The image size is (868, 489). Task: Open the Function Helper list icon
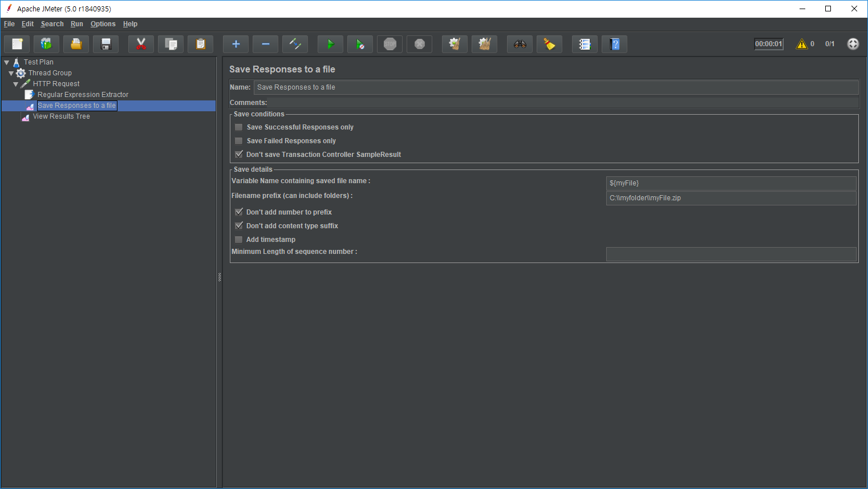(585, 44)
